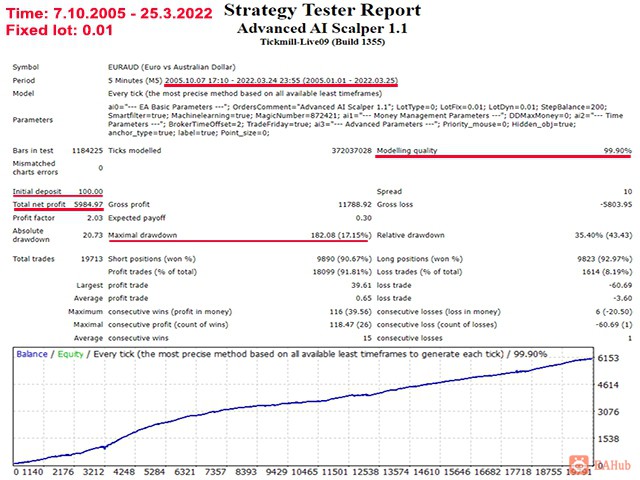Click the chart y-axis label '3076'

pyautogui.click(x=608, y=412)
